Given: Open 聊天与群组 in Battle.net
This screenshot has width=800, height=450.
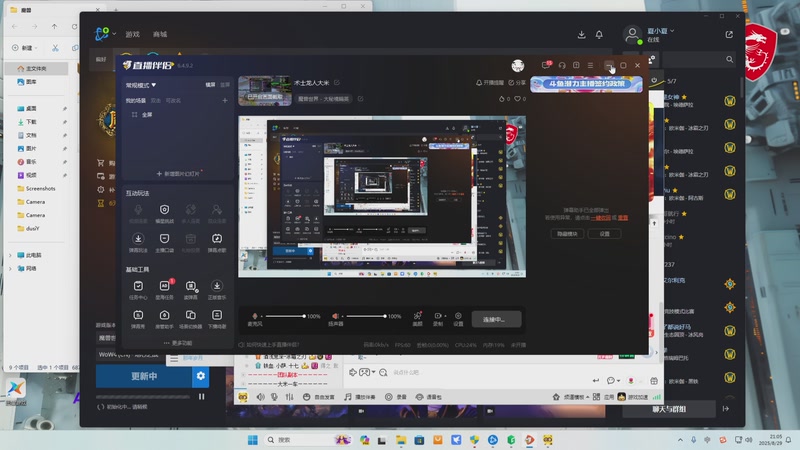Looking at the screenshot, I should click(669, 409).
